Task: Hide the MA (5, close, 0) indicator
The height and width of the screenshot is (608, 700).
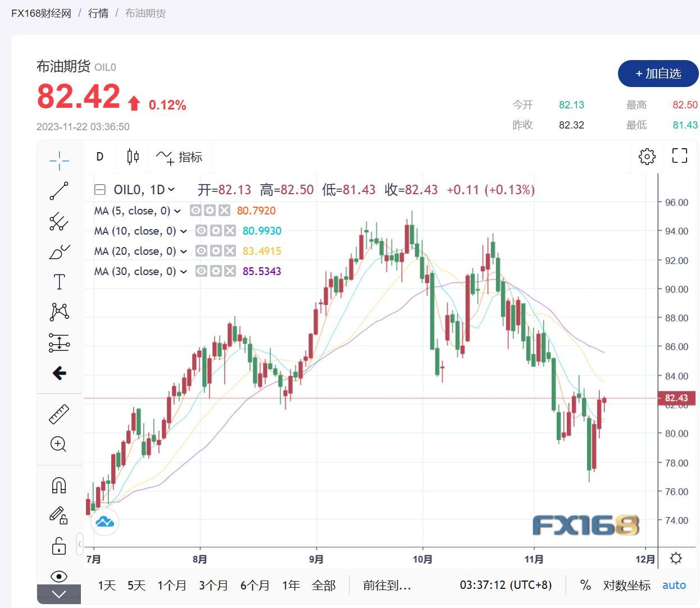Action: point(196,211)
